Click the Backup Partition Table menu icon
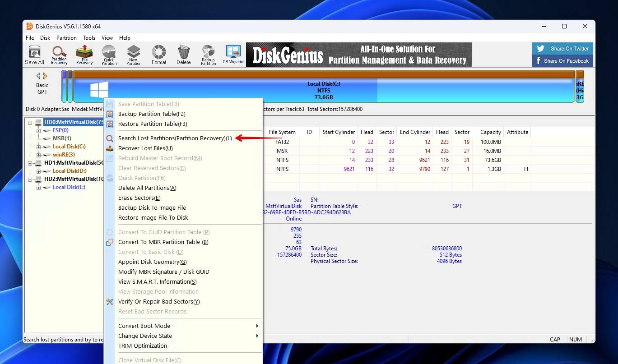The width and height of the screenshot is (618, 364). click(x=110, y=114)
